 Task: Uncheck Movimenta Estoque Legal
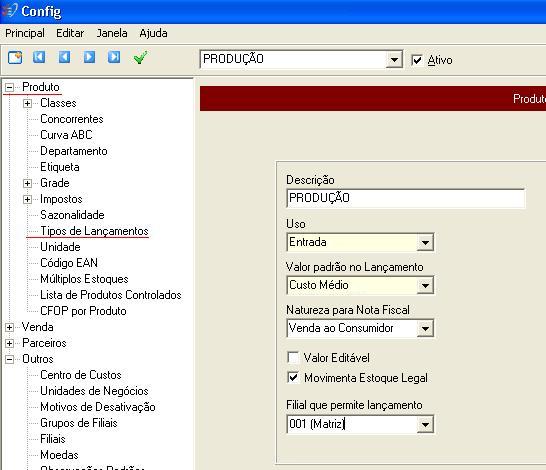(293, 377)
